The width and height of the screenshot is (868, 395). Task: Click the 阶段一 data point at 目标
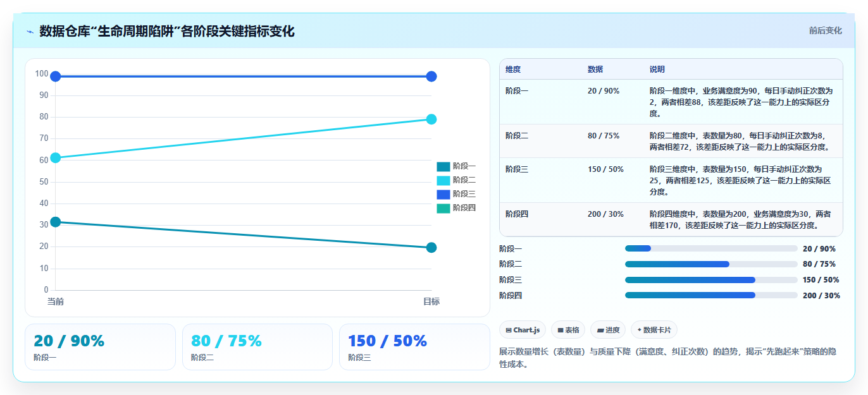tap(431, 248)
